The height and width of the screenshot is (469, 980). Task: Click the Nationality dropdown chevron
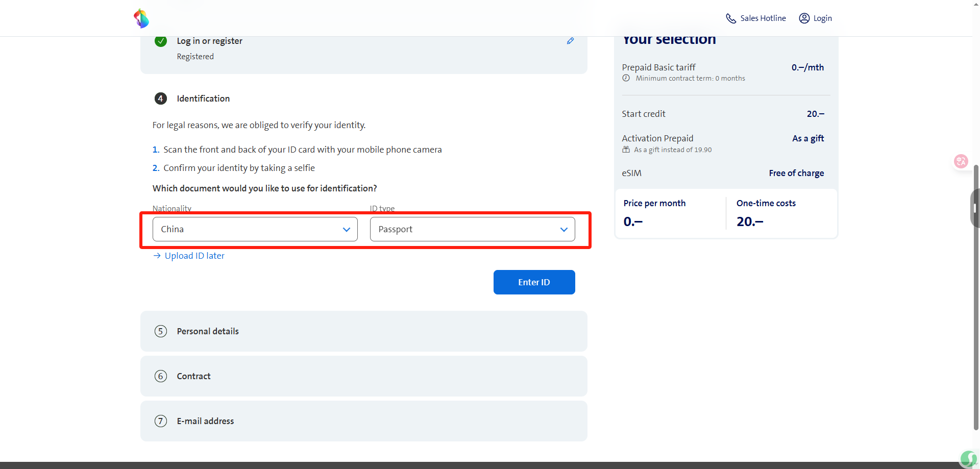(347, 230)
